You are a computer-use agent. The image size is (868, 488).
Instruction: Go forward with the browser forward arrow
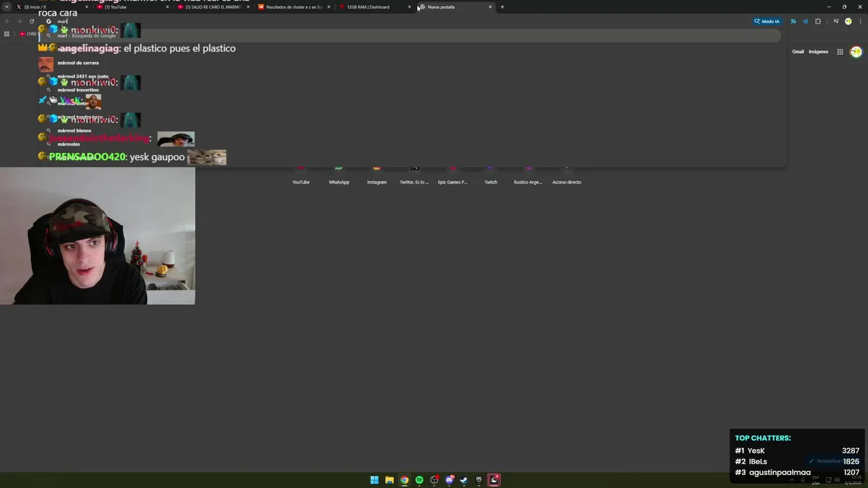tap(20, 21)
